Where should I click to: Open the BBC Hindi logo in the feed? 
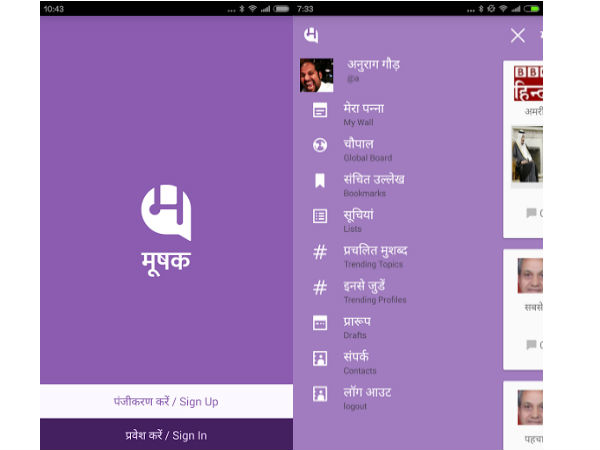point(528,83)
